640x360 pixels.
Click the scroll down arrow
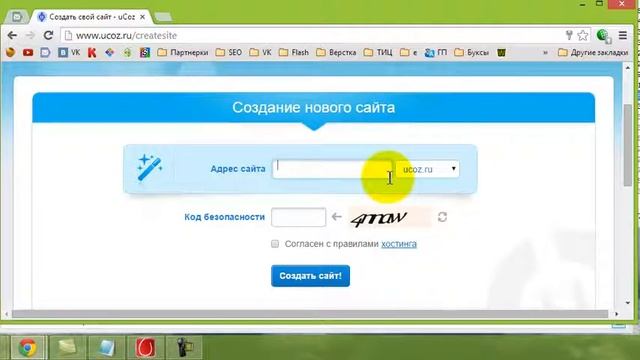tap(628, 303)
